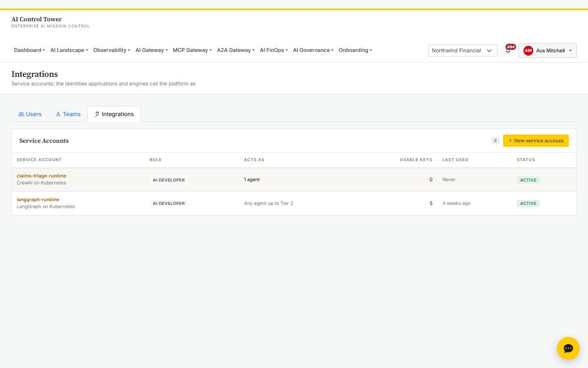The image size is (588, 368).
Task: Switch to the Users tab
Action: 30,114
